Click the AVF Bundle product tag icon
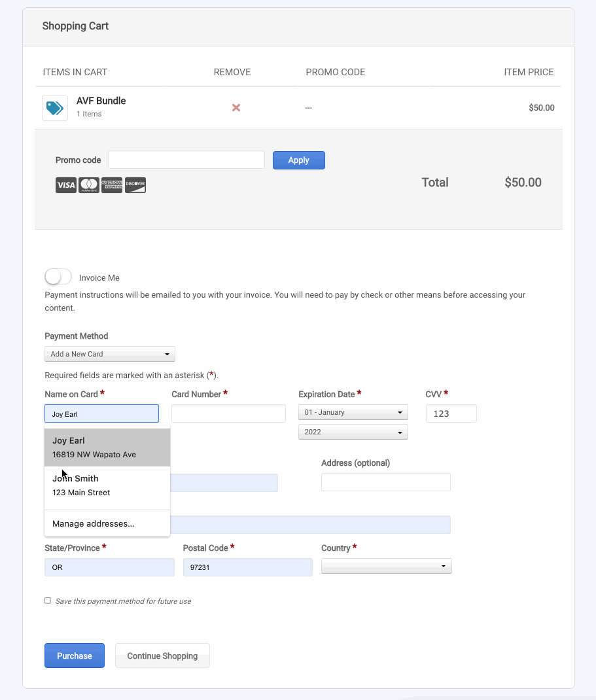Viewport: 596px width, 700px height. [x=54, y=107]
